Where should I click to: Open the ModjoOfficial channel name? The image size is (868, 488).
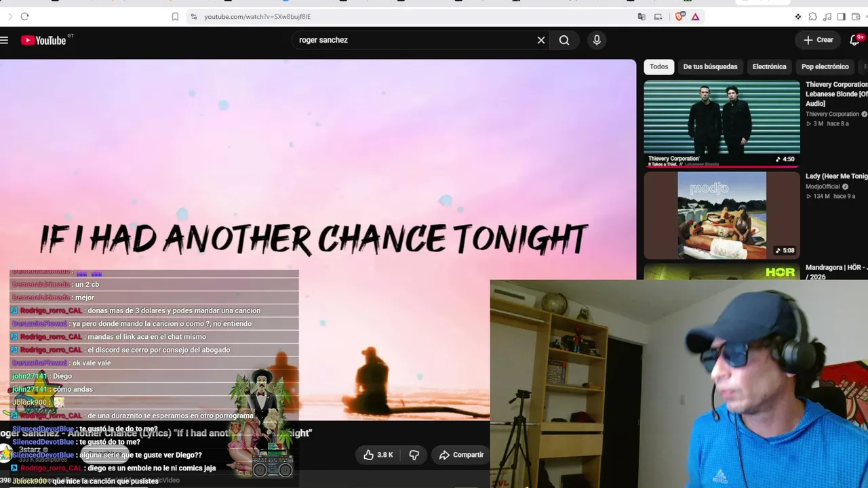(823, 186)
